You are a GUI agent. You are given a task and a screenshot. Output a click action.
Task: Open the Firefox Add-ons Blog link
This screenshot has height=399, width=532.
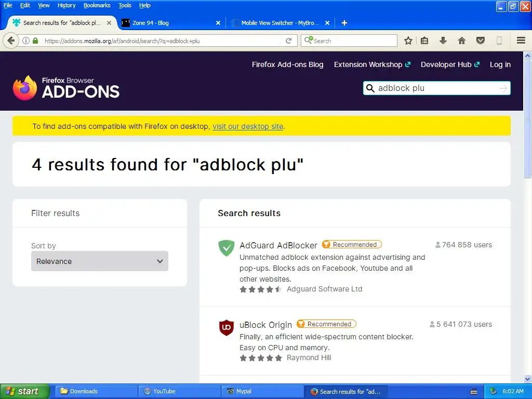pyautogui.click(x=287, y=64)
